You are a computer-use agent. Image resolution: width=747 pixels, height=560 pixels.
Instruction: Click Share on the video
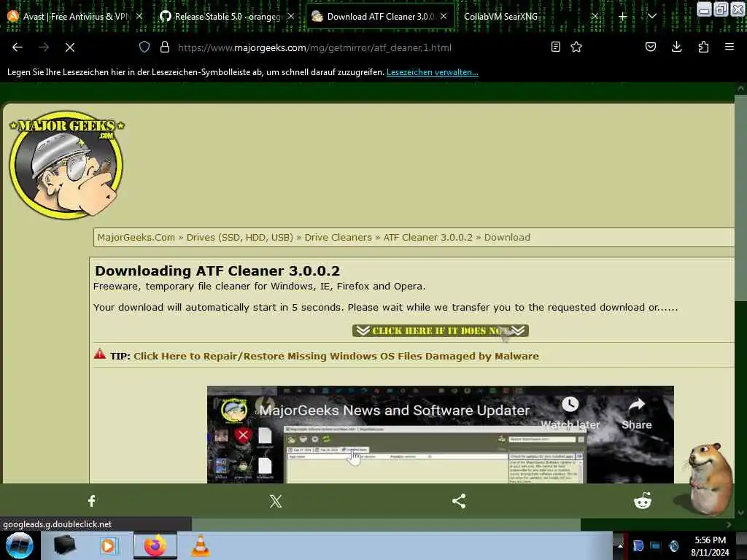(x=636, y=414)
